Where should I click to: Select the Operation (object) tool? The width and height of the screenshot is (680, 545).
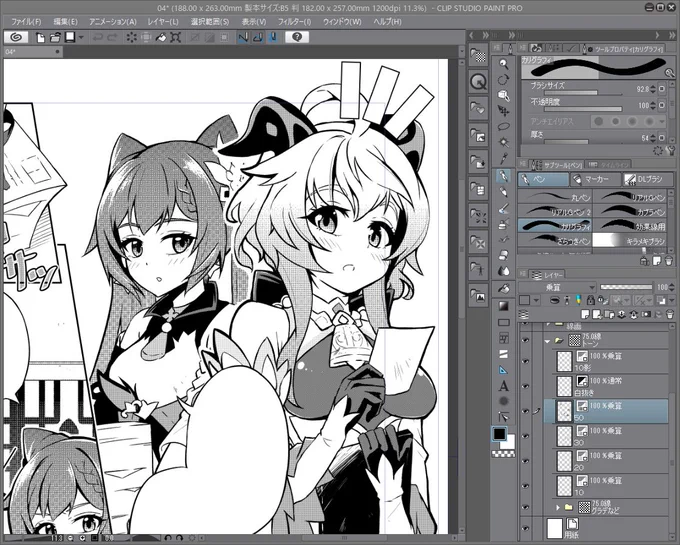click(503, 95)
